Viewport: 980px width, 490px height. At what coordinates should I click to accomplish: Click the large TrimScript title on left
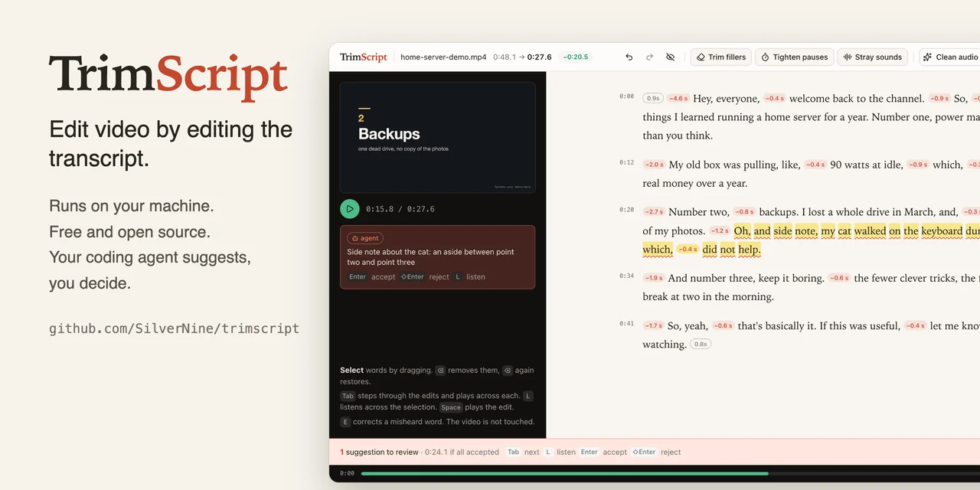[x=168, y=77]
